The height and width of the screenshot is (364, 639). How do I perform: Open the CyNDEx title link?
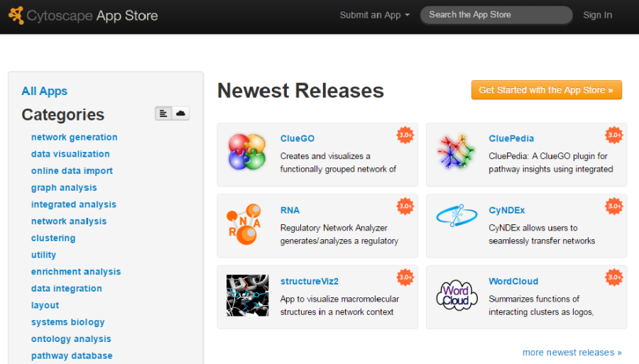click(x=506, y=210)
